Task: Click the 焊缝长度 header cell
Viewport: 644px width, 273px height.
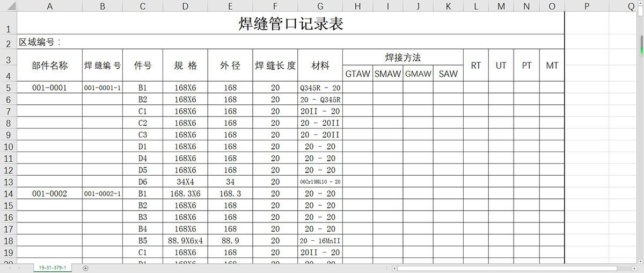Action: 275,65
